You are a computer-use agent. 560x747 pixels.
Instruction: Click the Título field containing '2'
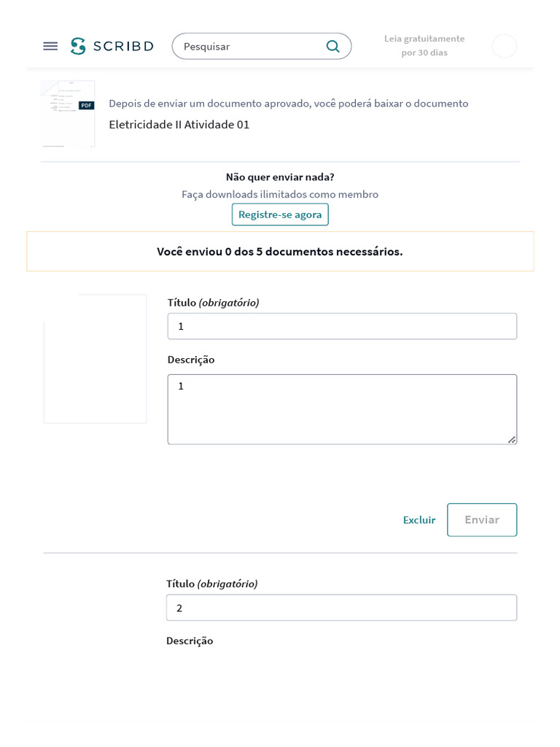[341, 608]
